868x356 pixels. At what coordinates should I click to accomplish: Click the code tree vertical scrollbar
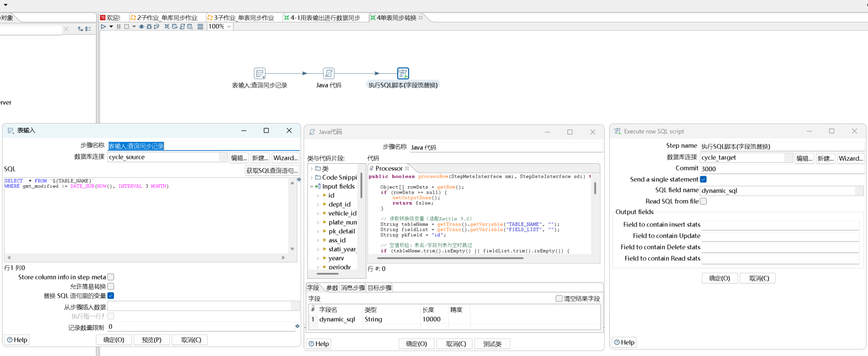tap(361, 185)
